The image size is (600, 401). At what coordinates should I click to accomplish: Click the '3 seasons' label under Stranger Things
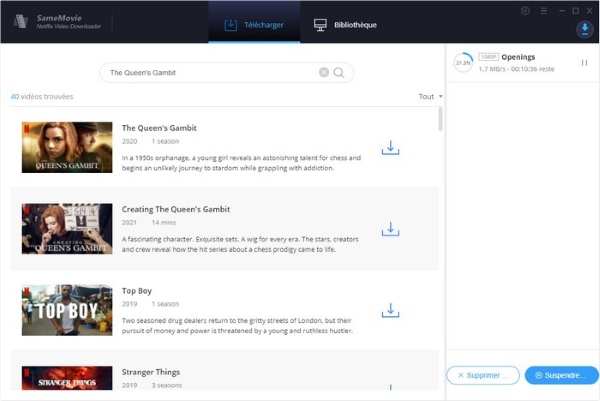pyautogui.click(x=167, y=385)
